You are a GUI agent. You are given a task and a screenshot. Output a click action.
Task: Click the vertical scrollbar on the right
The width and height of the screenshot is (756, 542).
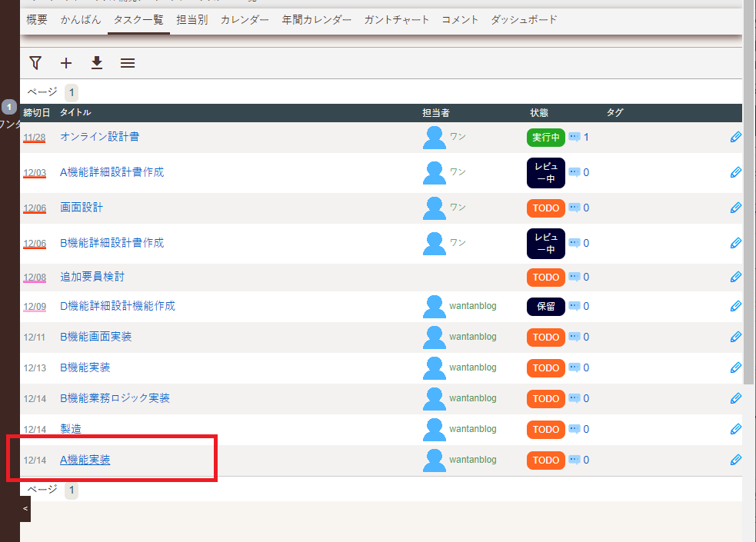point(749,193)
